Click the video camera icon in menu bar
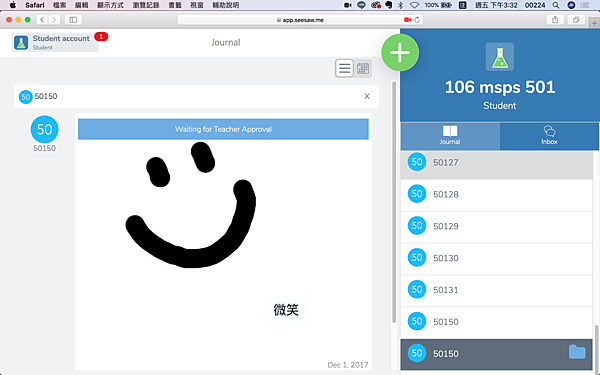 click(348, 5)
